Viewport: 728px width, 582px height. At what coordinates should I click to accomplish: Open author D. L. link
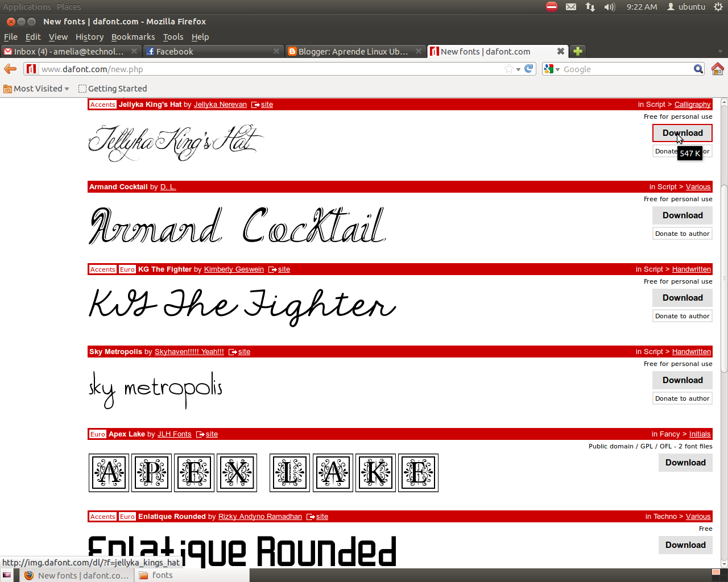click(168, 187)
